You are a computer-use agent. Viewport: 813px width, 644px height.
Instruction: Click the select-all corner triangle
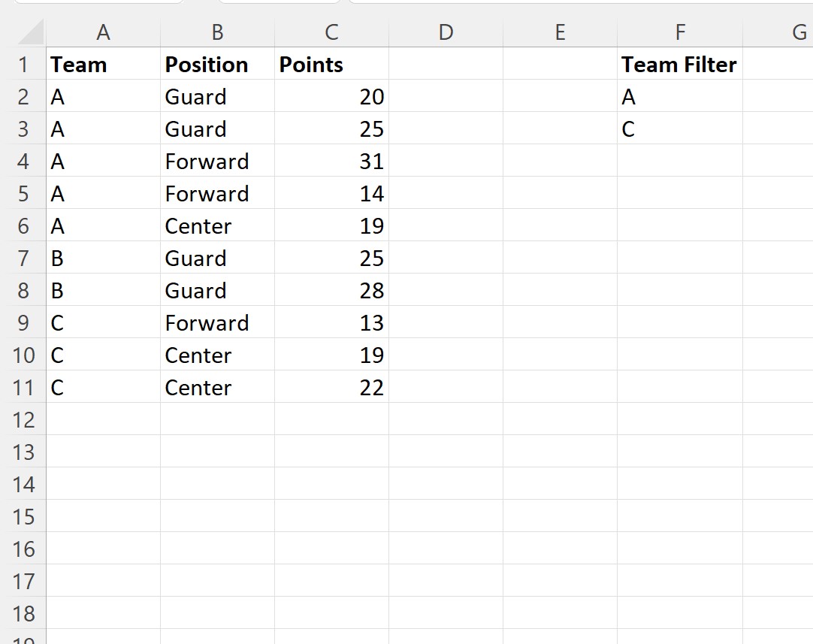(x=31, y=32)
